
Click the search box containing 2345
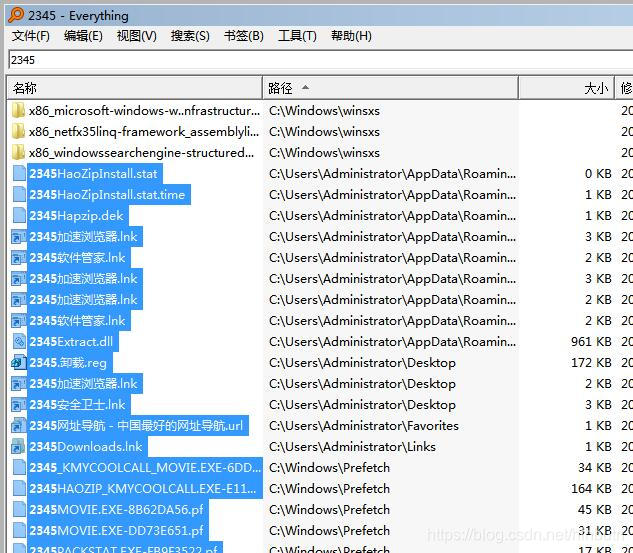(x=321, y=60)
